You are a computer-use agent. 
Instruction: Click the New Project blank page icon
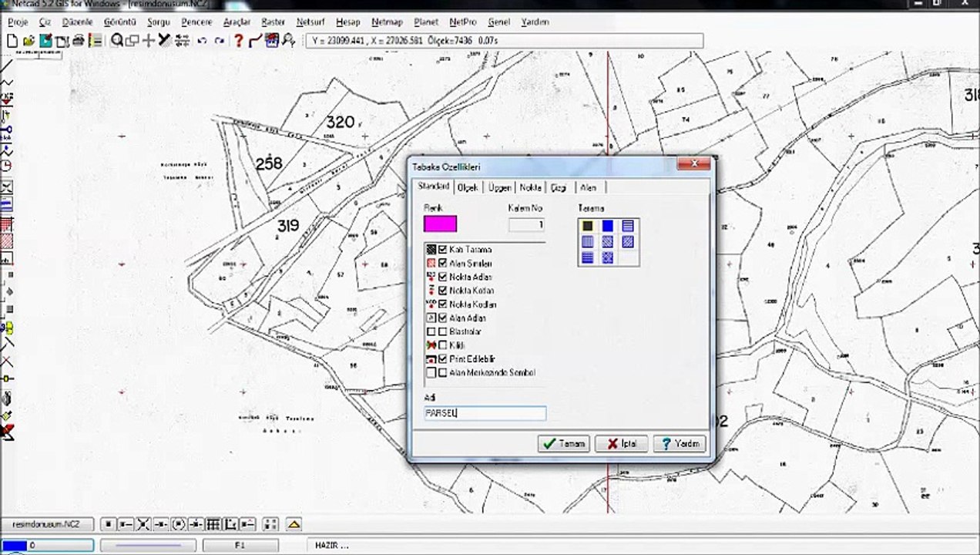tap(12, 41)
